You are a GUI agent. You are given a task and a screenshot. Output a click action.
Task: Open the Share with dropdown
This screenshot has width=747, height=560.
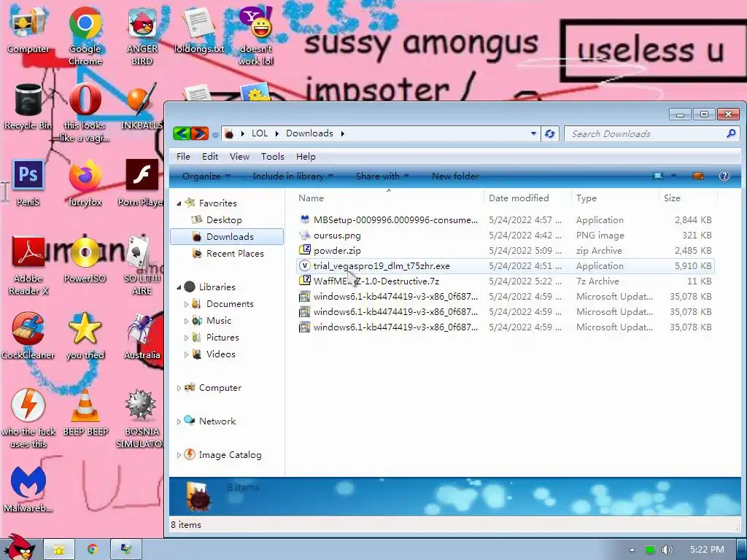[x=382, y=176]
